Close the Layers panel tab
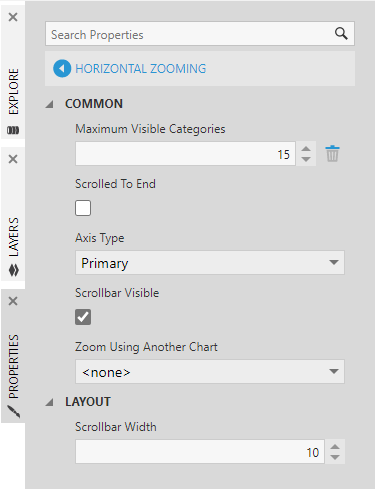Screen dimensions: 375x489 pos(13,159)
